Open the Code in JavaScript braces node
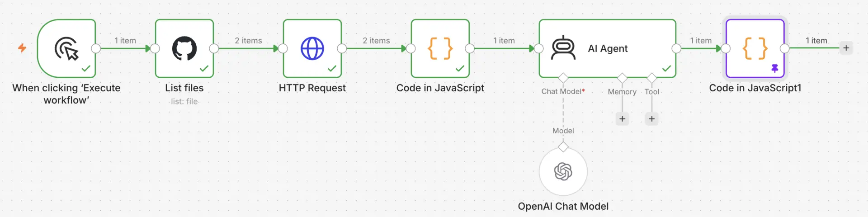The height and width of the screenshot is (217, 868). [440, 48]
